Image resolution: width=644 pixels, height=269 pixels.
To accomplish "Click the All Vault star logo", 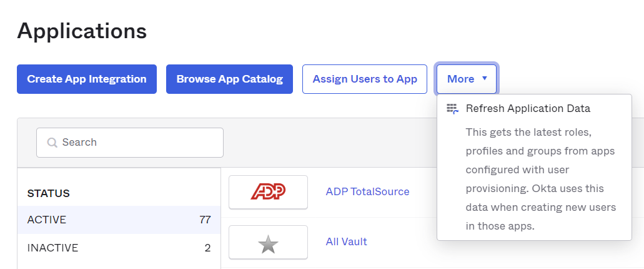I will click(268, 242).
